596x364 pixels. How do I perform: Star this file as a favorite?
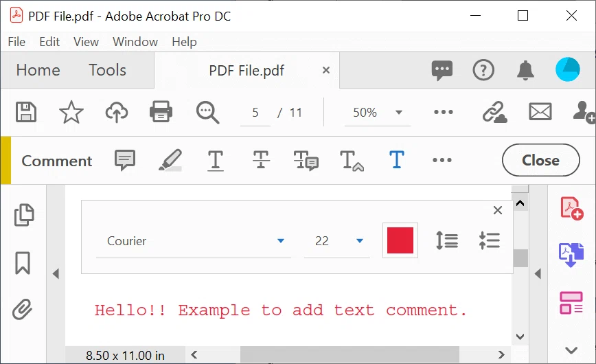point(71,112)
